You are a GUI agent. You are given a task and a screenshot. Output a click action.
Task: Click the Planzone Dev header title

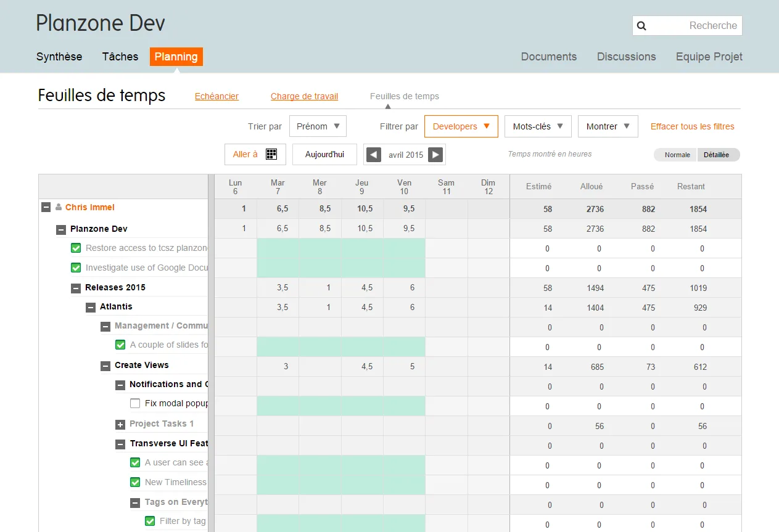pyautogui.click(x=101, y=23)
